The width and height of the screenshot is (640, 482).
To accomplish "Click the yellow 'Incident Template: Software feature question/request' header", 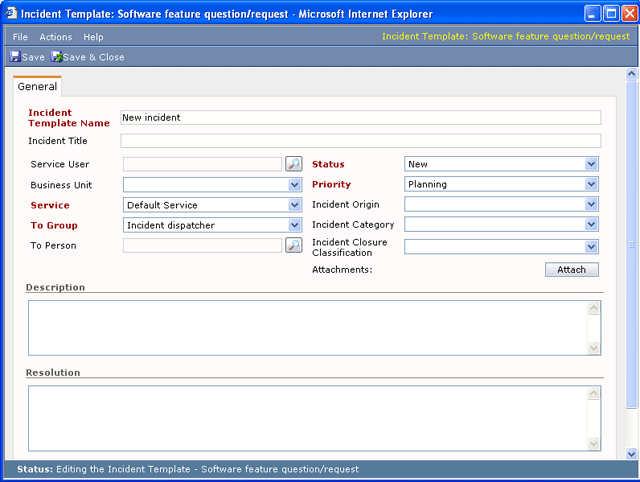I will coord(506,36).
